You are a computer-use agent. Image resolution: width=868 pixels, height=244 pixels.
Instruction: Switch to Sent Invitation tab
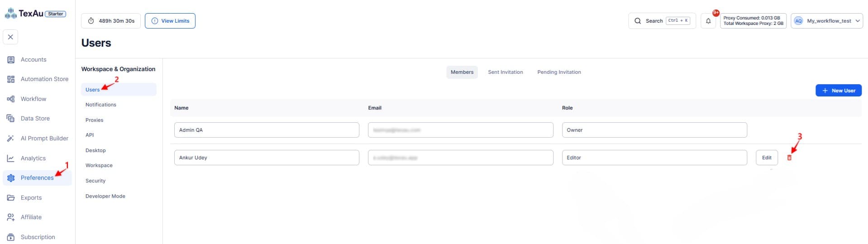pyautogui.click(x=505, y=72)
